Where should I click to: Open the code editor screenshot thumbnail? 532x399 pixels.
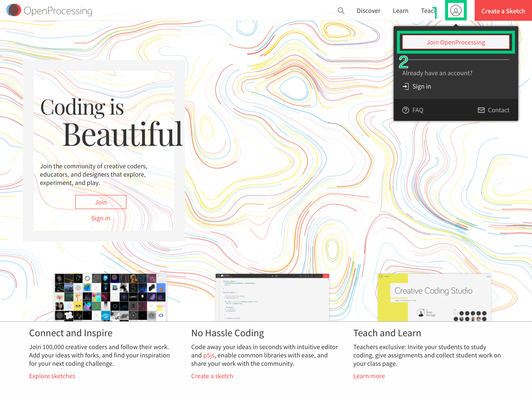pos(272,297)
